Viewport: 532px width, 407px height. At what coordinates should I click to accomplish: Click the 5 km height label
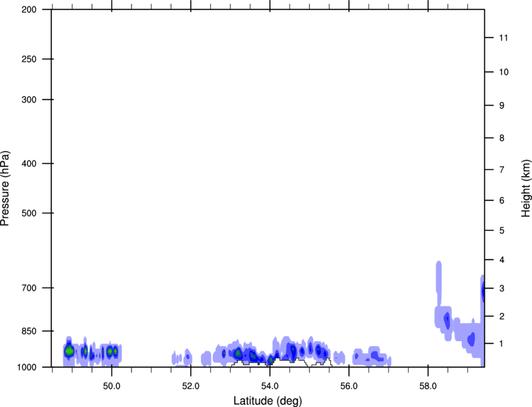502,230
